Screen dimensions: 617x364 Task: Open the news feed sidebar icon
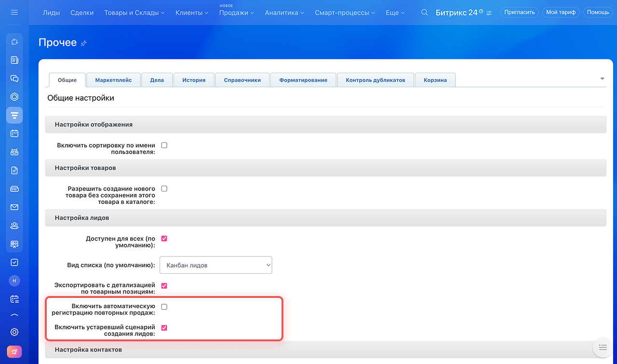click(14, 60)
